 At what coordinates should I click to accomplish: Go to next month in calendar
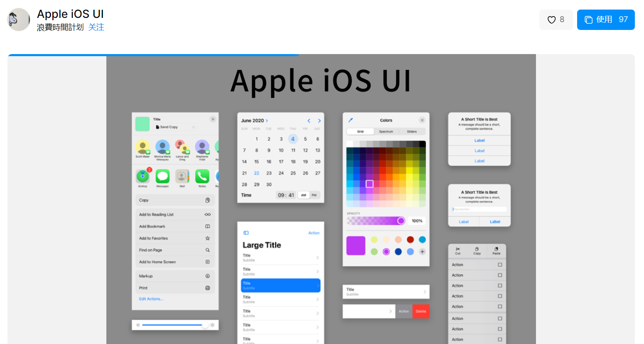tap(319, 121)
